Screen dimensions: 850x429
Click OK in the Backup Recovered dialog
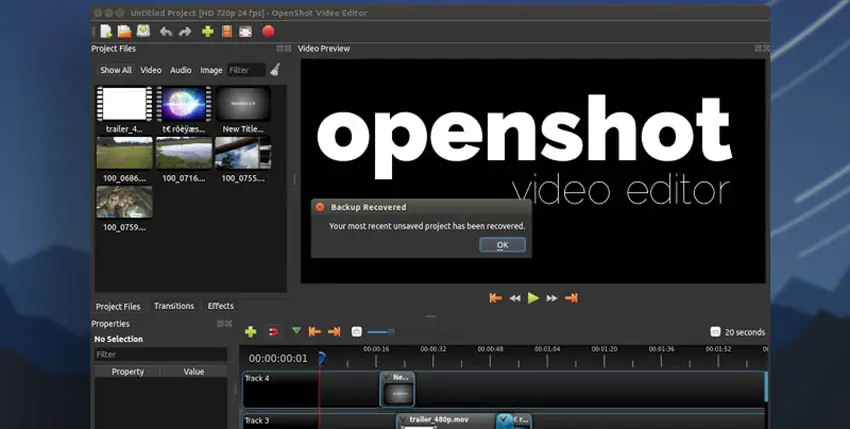[503, 245]
